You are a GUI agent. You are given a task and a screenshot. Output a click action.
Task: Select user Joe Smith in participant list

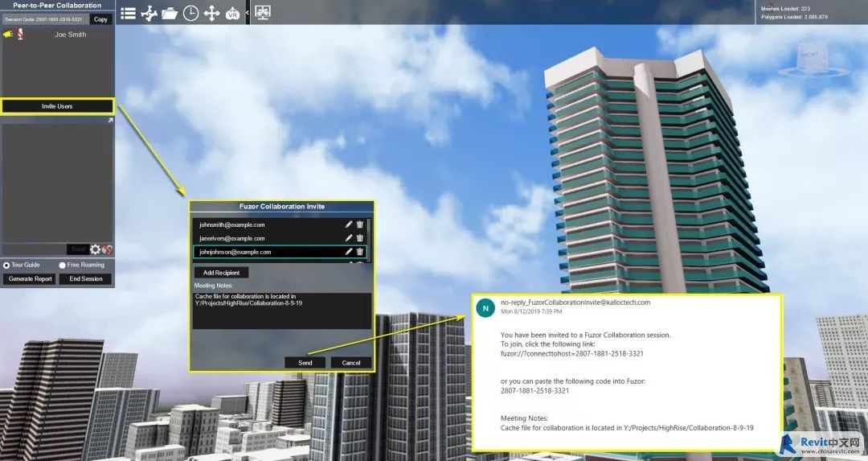pos(70,35)
